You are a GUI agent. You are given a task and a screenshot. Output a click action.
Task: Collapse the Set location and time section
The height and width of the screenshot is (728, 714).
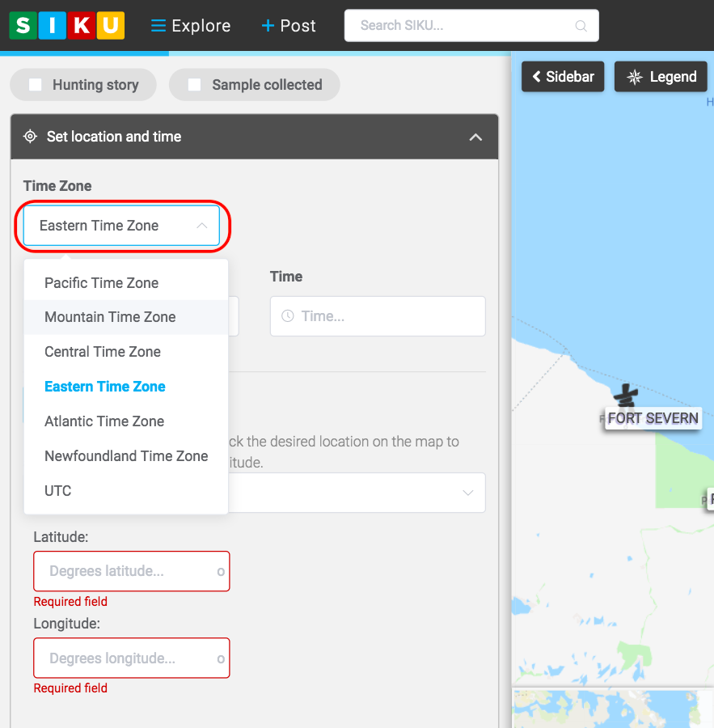475,137
